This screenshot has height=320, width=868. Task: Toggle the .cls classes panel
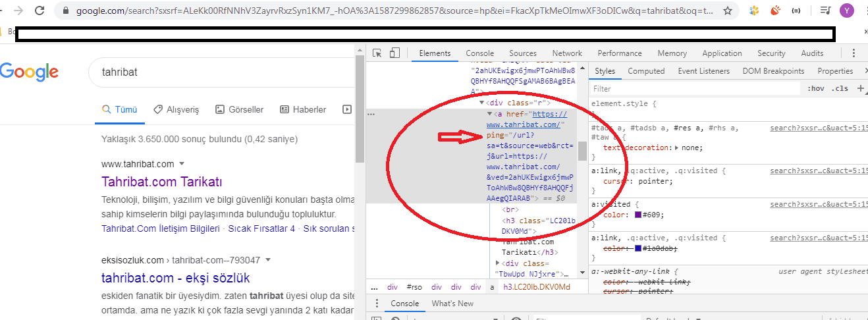pyautogui.click(x=840, y=88)
